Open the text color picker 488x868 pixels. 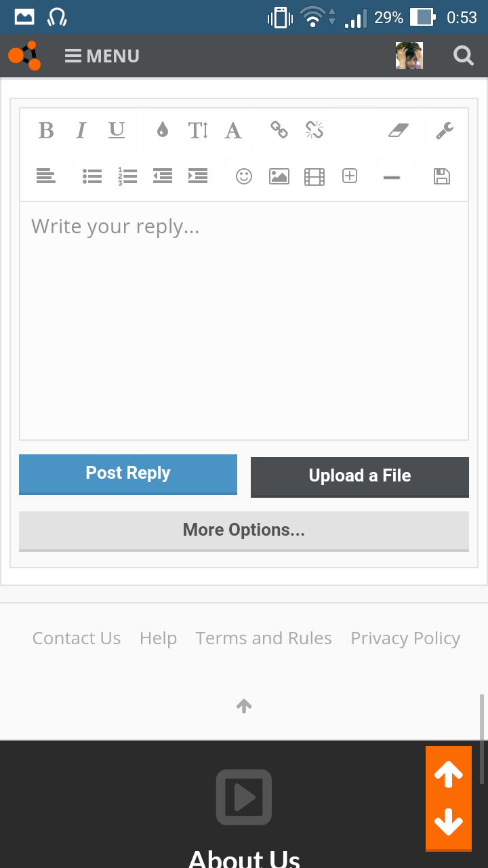[162, 130]
